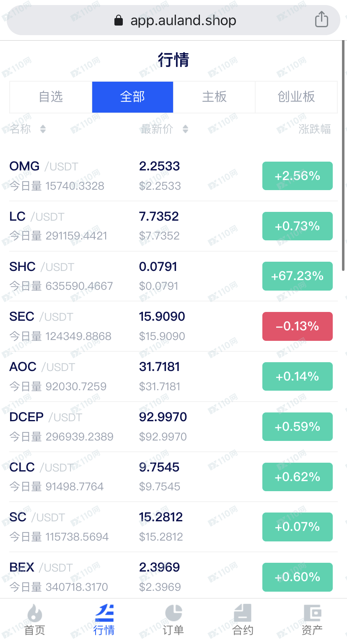Open the 合约 contract icon

click(243, 613)
